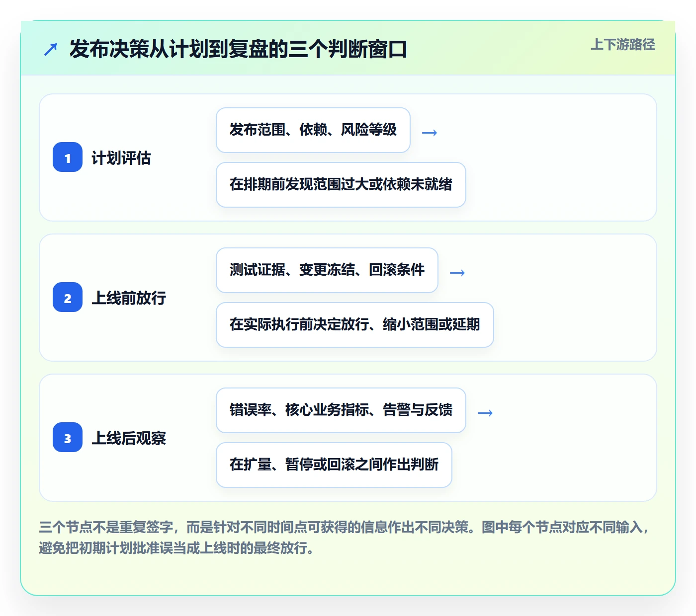
Task: Select the step 1 number badge
Action: click(68, 157)
